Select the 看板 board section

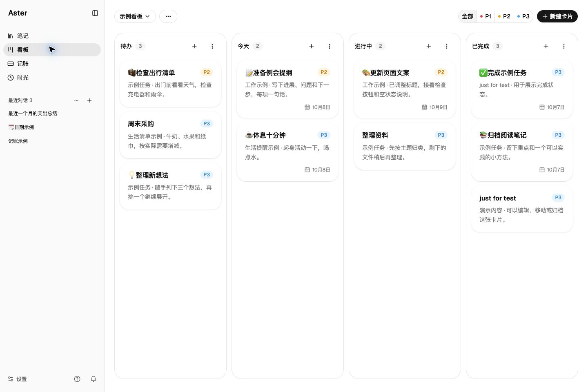tap(52, 50)
